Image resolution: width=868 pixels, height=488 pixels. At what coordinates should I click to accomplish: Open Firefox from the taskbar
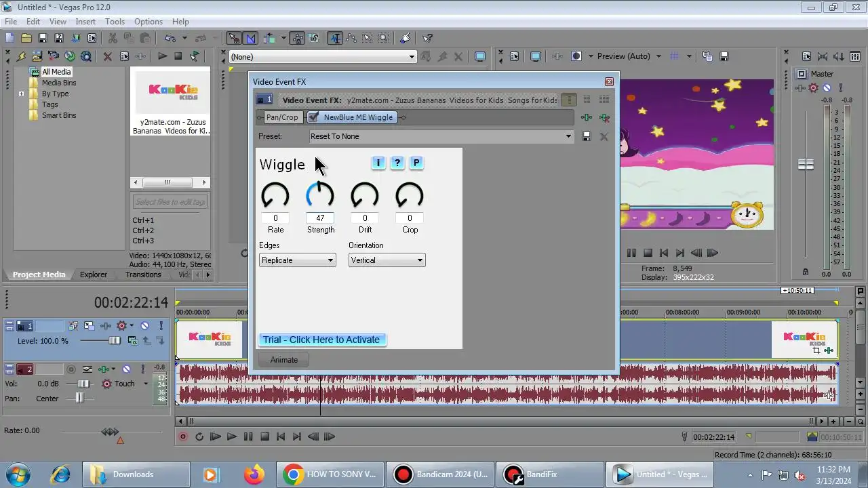pyautogui.click(x=254, y=474)
